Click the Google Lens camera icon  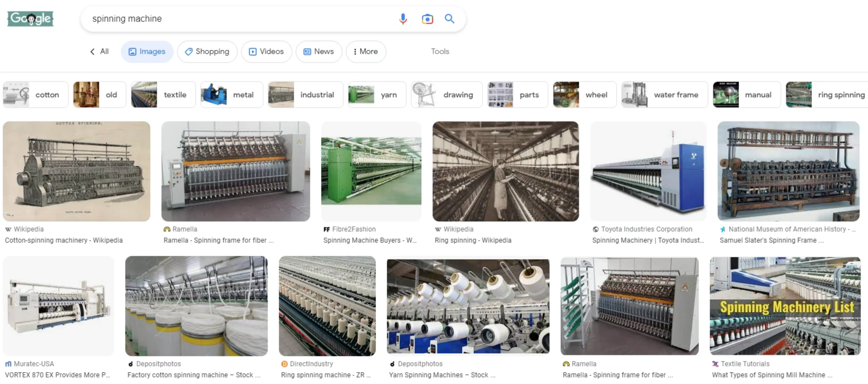[x=427, y=19]
